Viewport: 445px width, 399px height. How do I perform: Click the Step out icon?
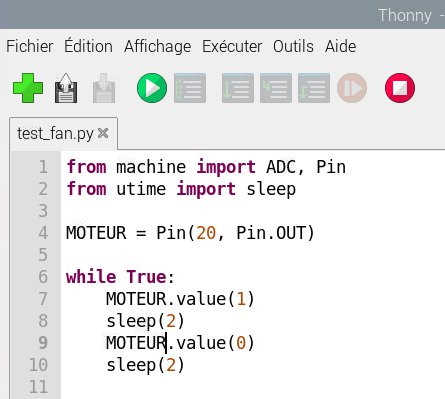(314, 88)
